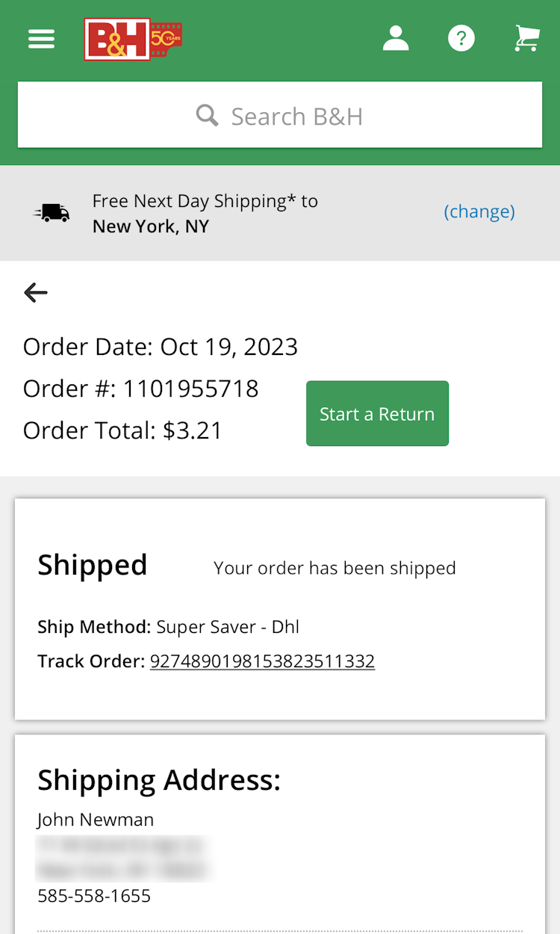Click the Ship Method Super Saver label
Image resolution: width=560 pixels, height=934 pixels.
[x=93, y=627]
